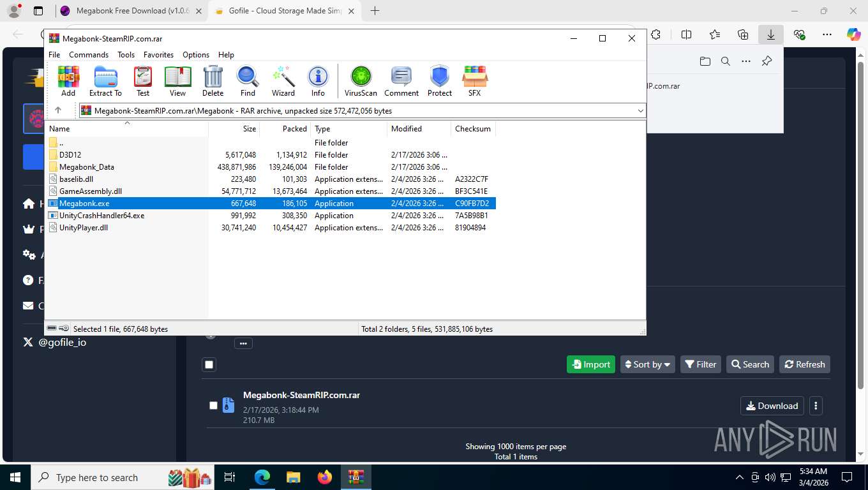
Task: Open the Commands menu
Action: [89, 55]
